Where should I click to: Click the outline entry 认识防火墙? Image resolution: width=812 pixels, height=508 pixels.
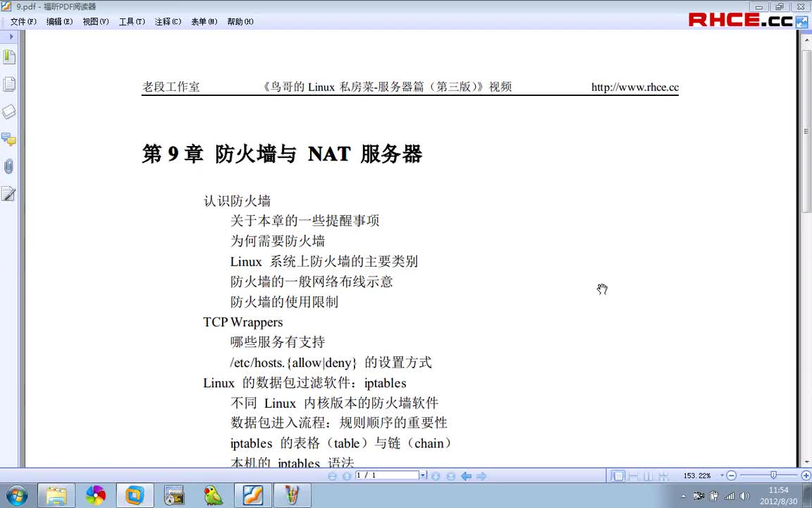pos(237,200)
